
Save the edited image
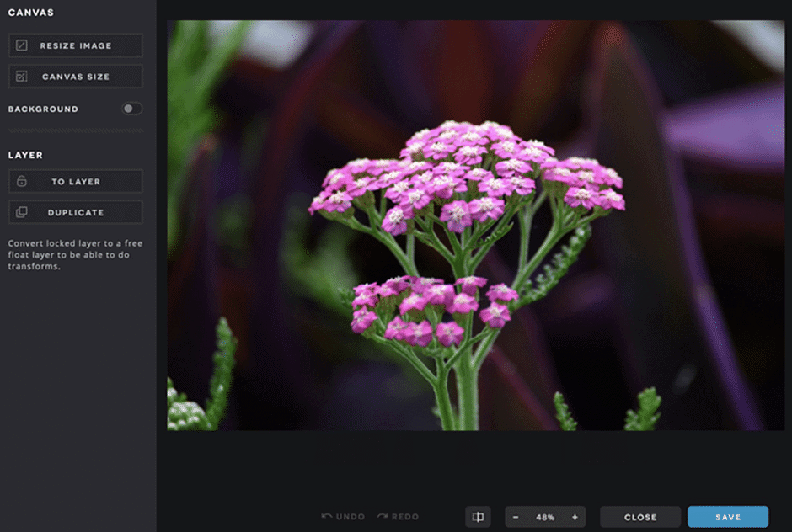[x=727, y=517]
